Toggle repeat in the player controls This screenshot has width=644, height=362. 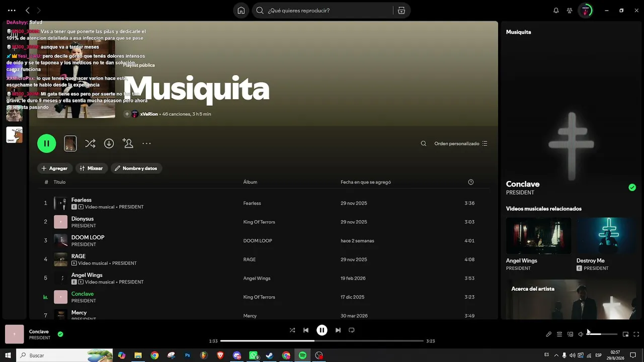point(352,330)
